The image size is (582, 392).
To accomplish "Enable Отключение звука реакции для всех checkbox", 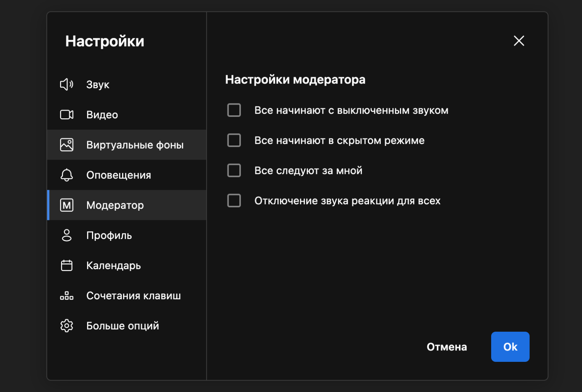I will 234,200.
